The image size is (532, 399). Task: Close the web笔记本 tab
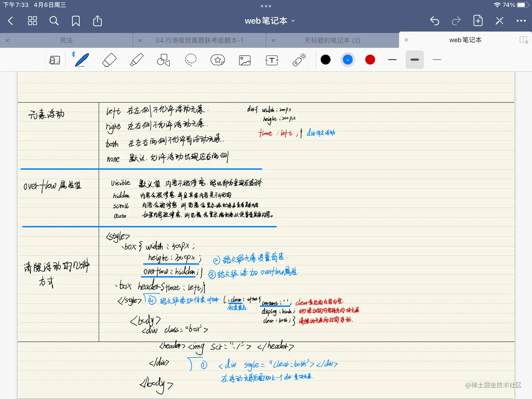tap(406, 40)
